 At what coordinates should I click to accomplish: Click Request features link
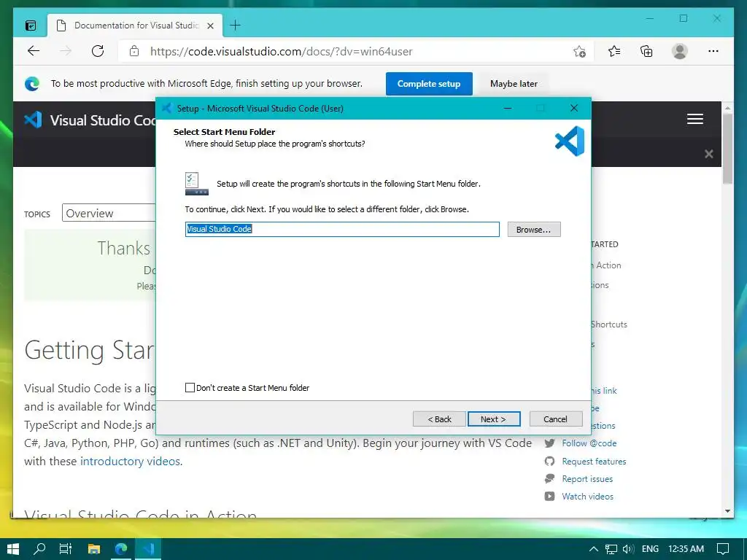(594, 462)
